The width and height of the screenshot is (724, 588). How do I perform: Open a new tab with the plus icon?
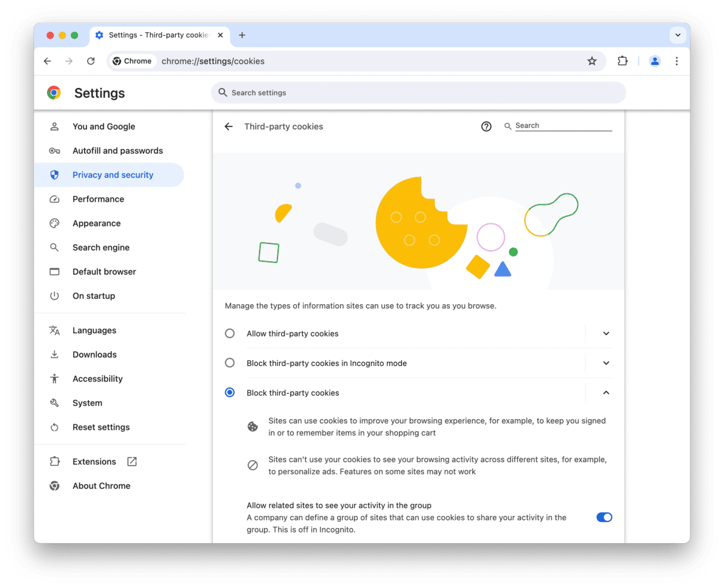242,35
